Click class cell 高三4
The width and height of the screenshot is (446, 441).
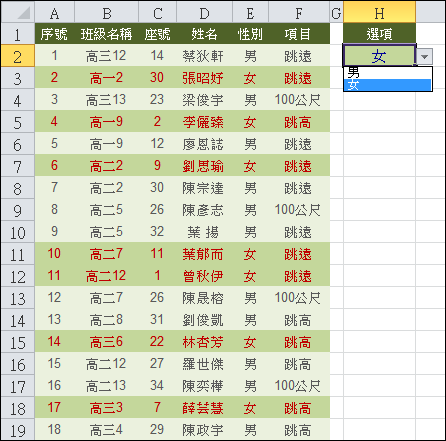click(x=106, y=429)
